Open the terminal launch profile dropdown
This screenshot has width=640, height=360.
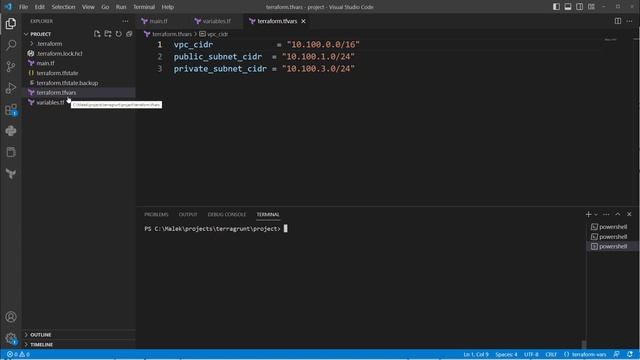coord(596,215)
